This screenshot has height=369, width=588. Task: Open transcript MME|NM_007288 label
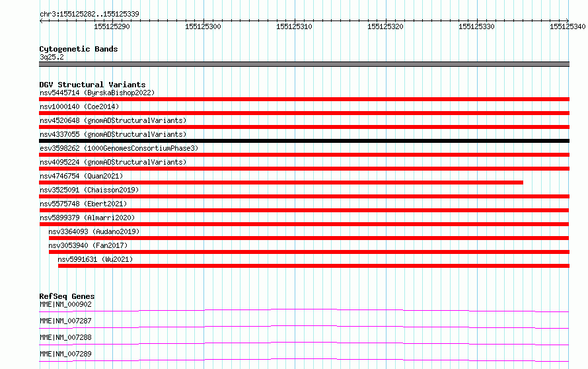pos(65,337)
